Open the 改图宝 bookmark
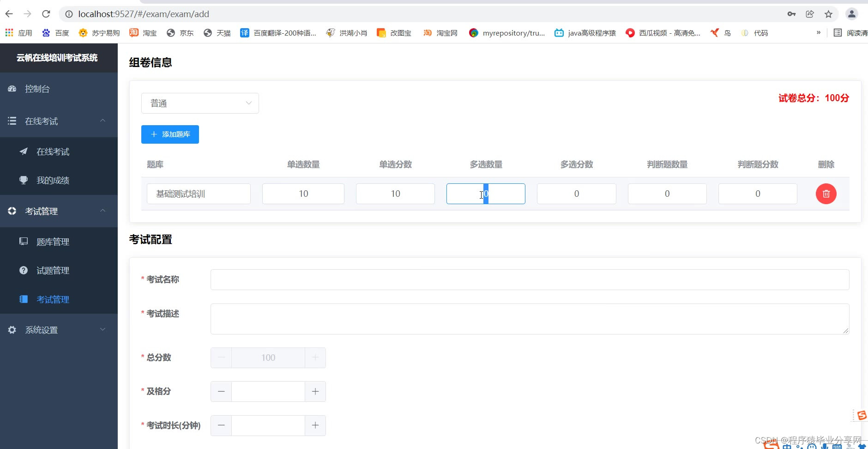Screen dimensions: 868x449 coord(394,33)
